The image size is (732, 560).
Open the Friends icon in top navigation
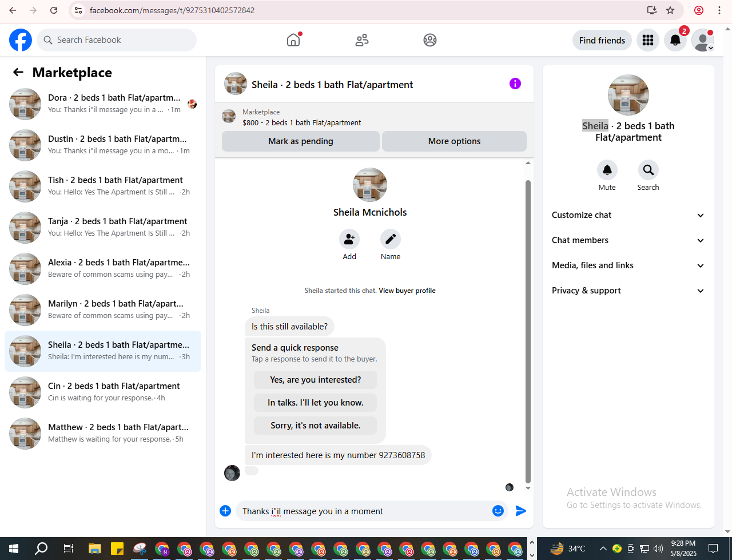point(362,40)
